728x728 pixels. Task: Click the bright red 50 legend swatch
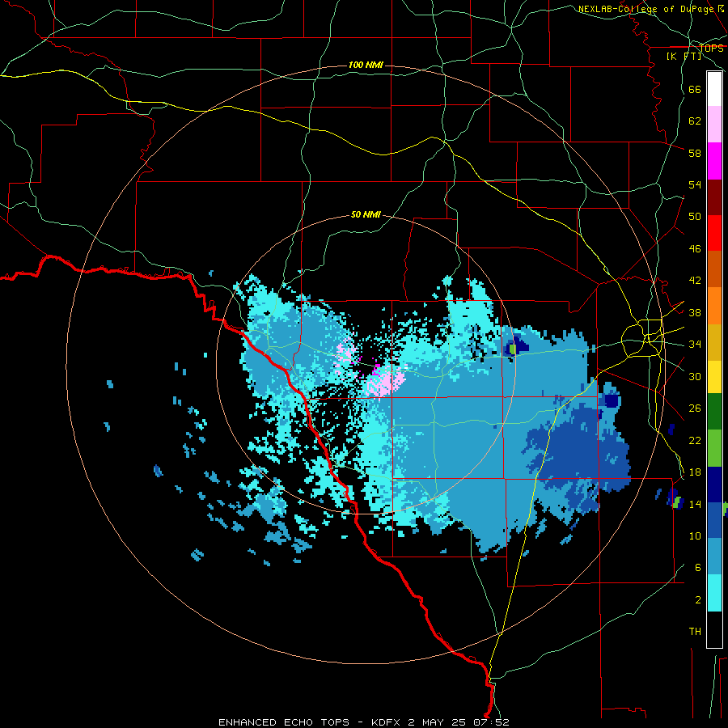[x=714, y=233]
